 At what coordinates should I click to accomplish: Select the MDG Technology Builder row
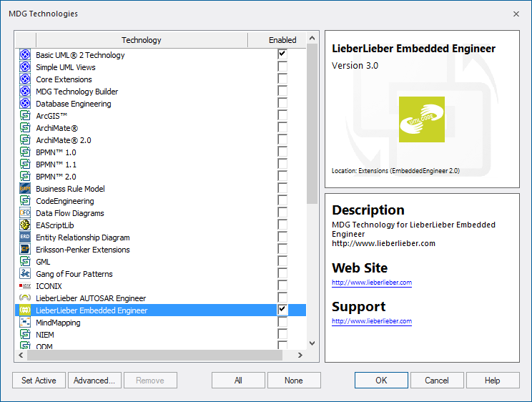pyautogui.click(x=160, y=92)
